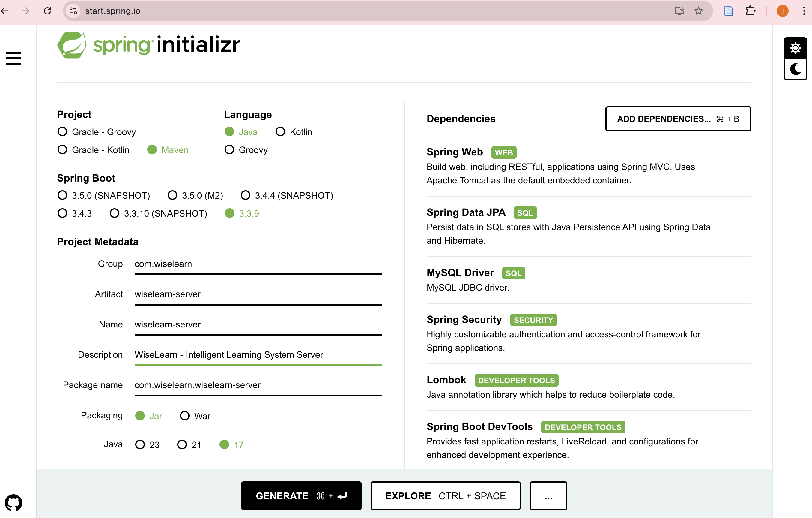
Task: Pick Java version 21
Action: coord(189,444)
